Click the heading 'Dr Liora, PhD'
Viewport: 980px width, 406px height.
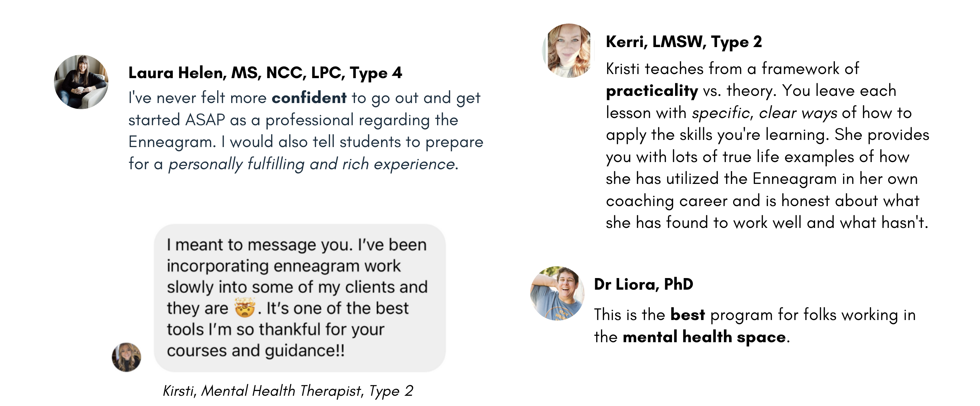(x=643, y=284)
